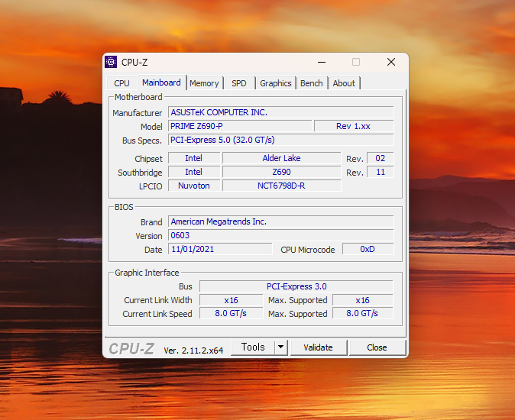Click the Nuvoton LPCIO field

[194, 186]
